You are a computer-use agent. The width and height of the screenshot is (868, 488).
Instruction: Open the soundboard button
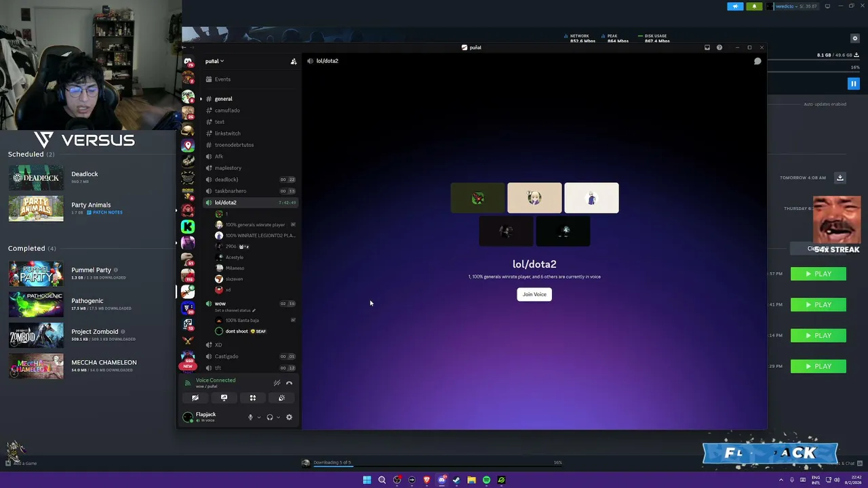pos(281,398)
